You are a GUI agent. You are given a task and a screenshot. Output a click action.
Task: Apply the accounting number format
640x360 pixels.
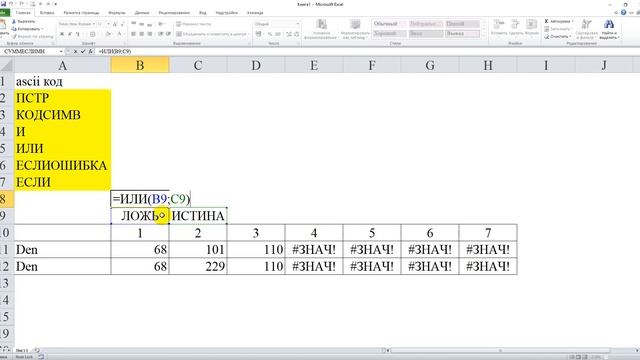259,34
